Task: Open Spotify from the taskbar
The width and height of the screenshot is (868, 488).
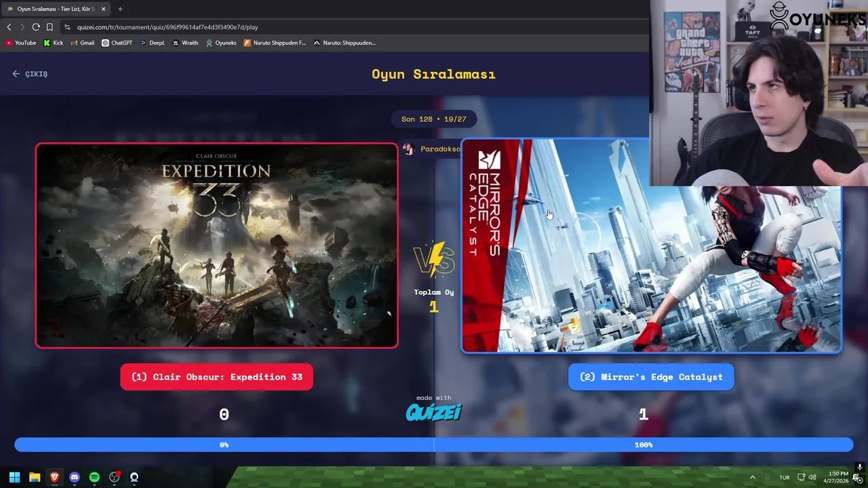Action: point(94,477)
